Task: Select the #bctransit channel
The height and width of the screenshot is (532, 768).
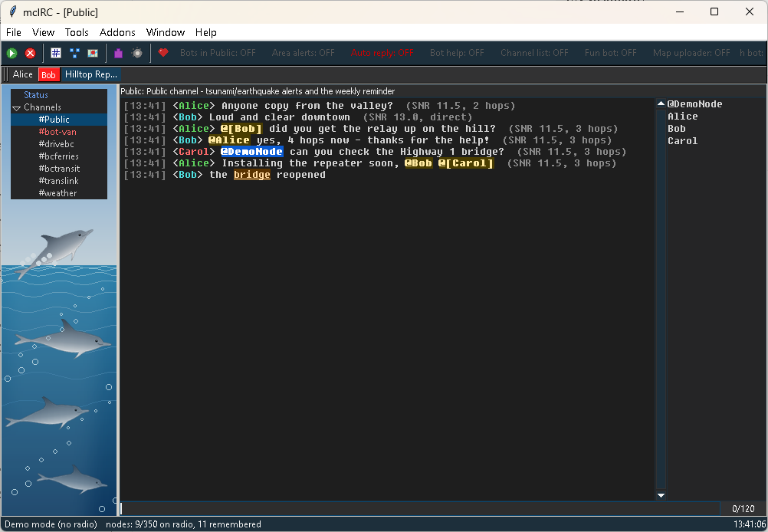Action: (x=59, y=169)
